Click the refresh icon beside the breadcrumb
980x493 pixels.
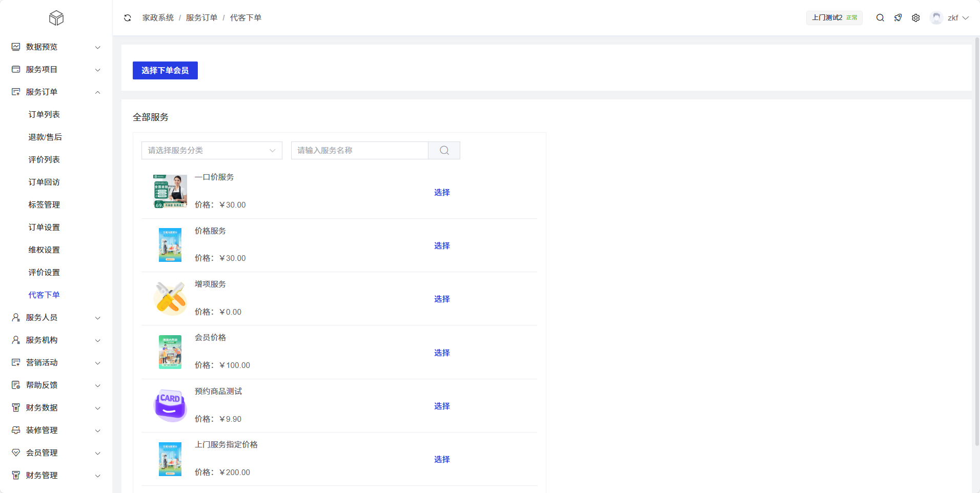128,18
